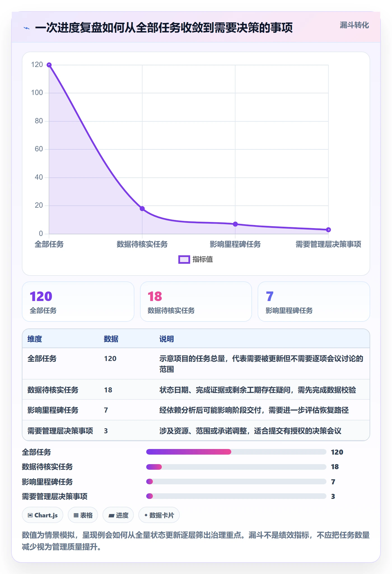Click the chart data point for 影响里程碑任务
Viewport: 392px width, 574px height.
pyautogui.click(x=235, y=224)
